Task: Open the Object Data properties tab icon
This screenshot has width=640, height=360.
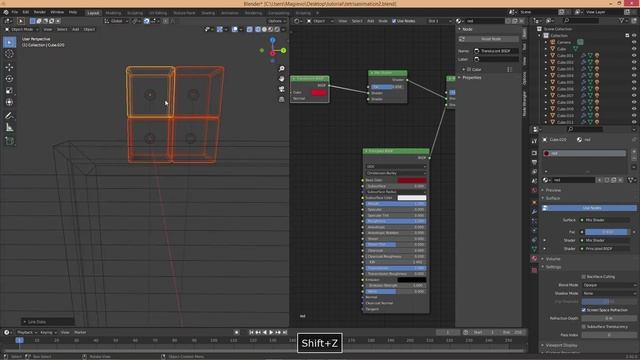Action: pos(534,249)
